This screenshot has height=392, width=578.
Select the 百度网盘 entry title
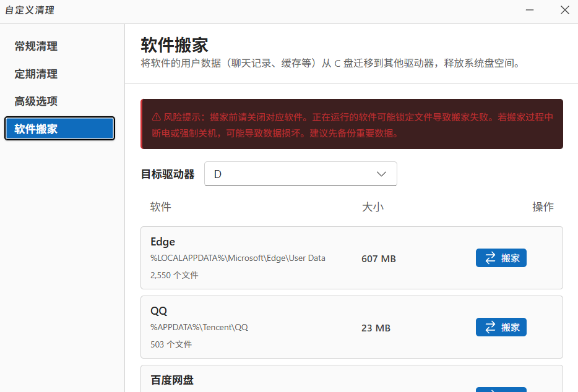click(172, 380)
